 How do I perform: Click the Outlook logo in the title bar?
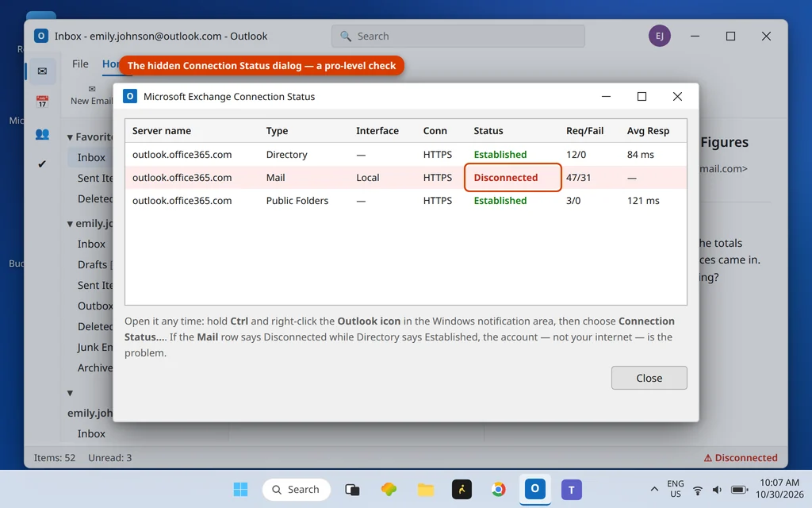pos(41,36)
